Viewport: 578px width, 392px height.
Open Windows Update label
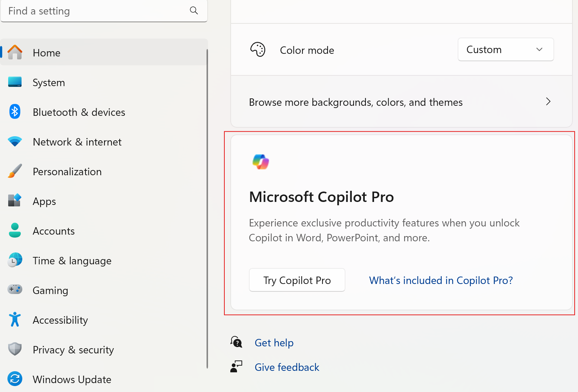point(72,380)
